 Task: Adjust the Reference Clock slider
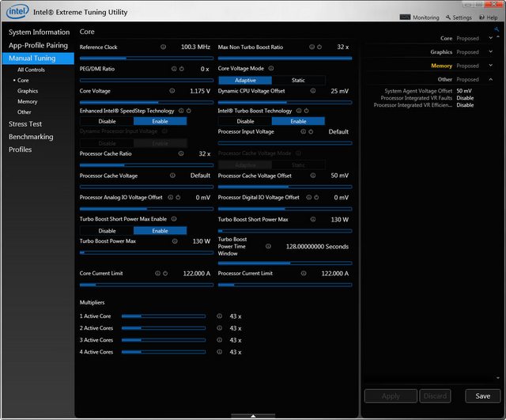146,59
